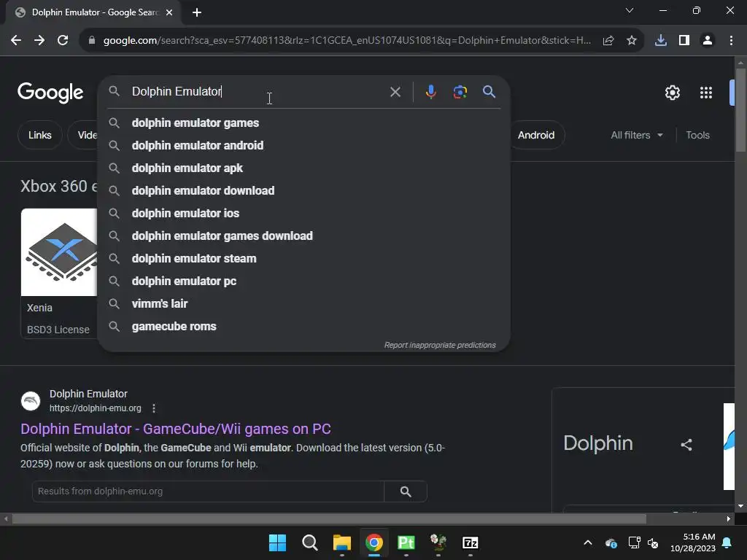
Task: Search within dolphin-emu.org button
Action: [x=406, y=491]
